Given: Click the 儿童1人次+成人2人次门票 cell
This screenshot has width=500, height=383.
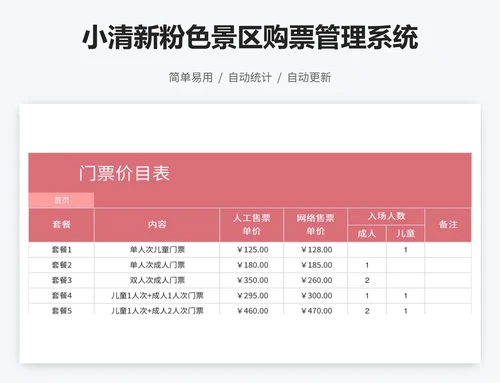Looking at the screenshot, I should coord(157,309).
